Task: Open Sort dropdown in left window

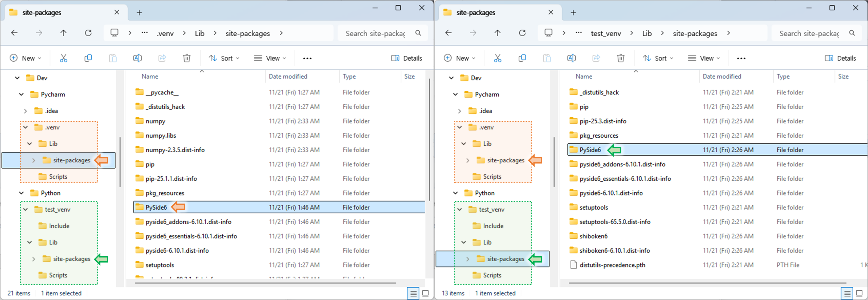Action: tap(224, 58)
